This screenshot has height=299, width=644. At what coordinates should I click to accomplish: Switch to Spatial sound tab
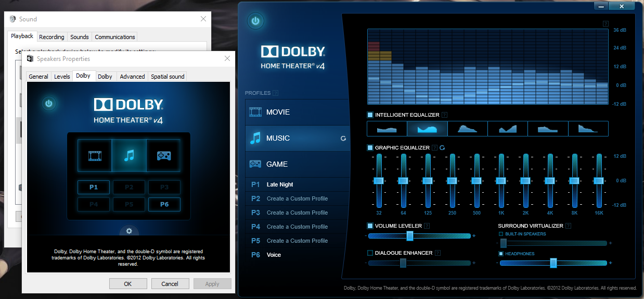tap(168, 77)
